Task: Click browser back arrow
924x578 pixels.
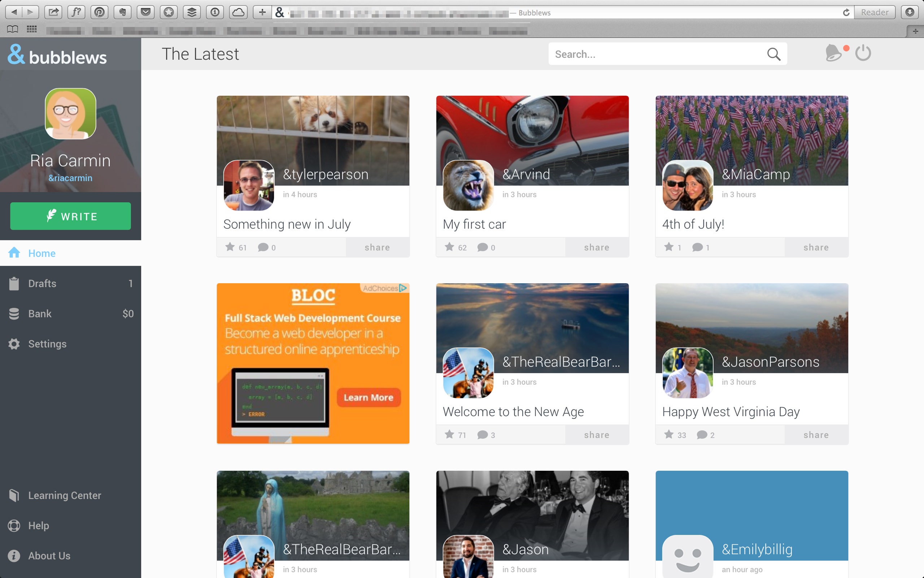Action: 14,12
